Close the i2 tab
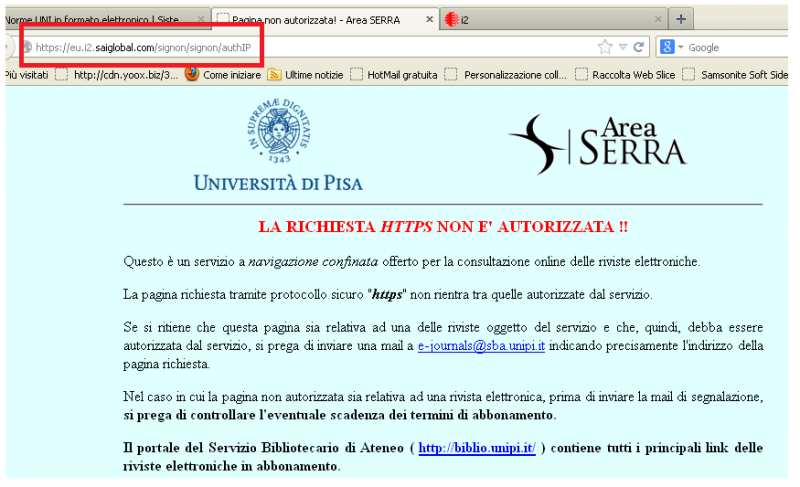 [x=659, y=19]
